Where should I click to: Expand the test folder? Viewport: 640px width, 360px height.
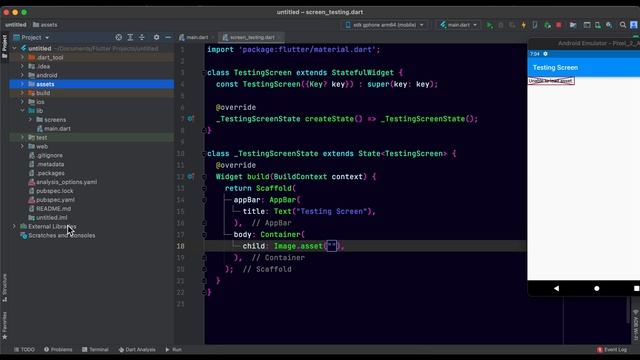coord(22,138)
